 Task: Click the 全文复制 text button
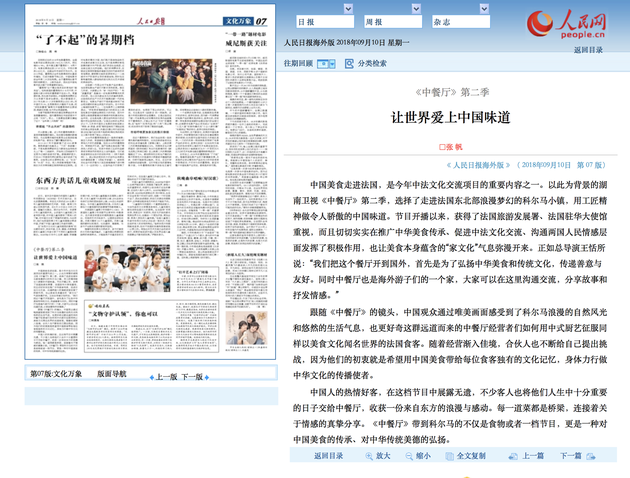coord(471,456)
